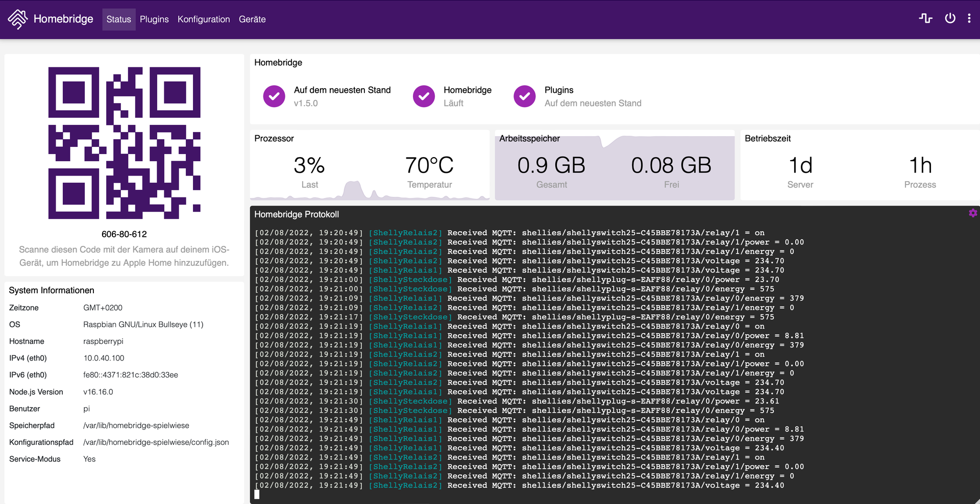Click check icon next to version v1.5.0
The height and width of the screenshot is (504, 980).
tap(274, 96)
